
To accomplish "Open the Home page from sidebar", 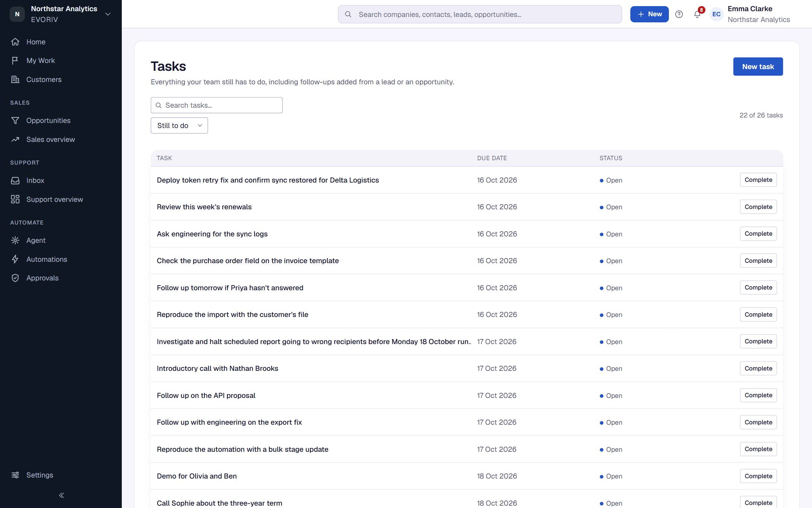I will [36, 42].
